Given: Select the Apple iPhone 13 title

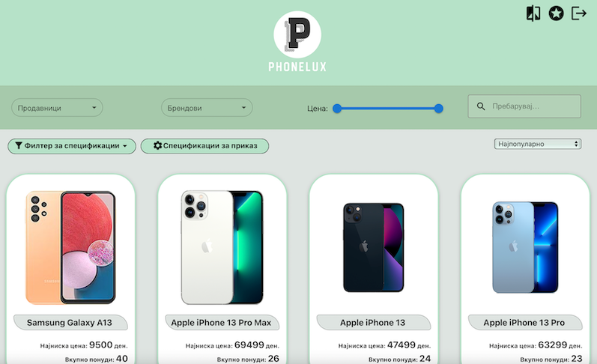Looking at the screenshot, I should 373,323.
